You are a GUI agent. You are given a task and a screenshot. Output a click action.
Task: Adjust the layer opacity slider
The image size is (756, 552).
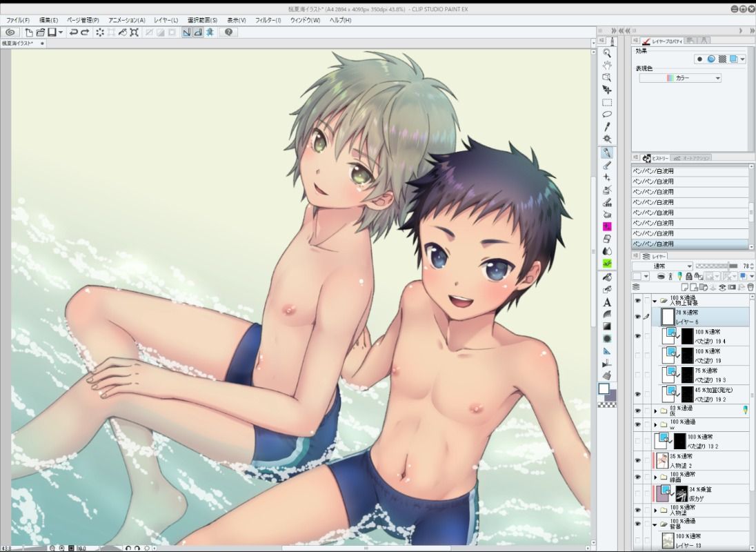pyautogui.click(x=717, y=266)
